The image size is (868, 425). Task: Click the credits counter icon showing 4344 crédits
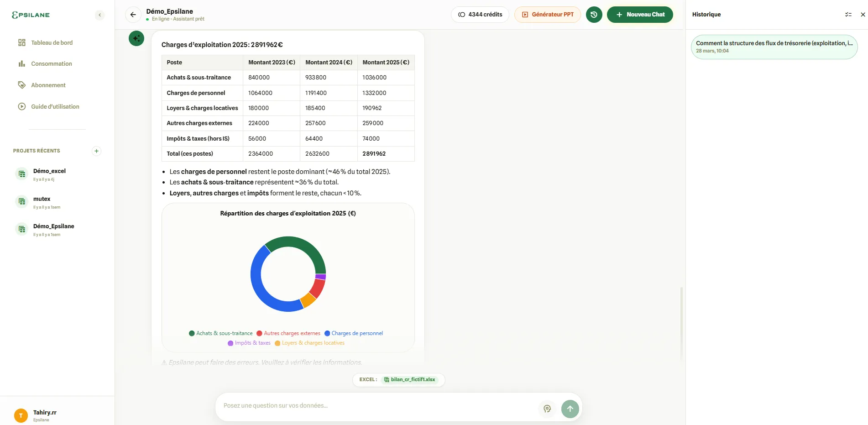pos(461,14)
